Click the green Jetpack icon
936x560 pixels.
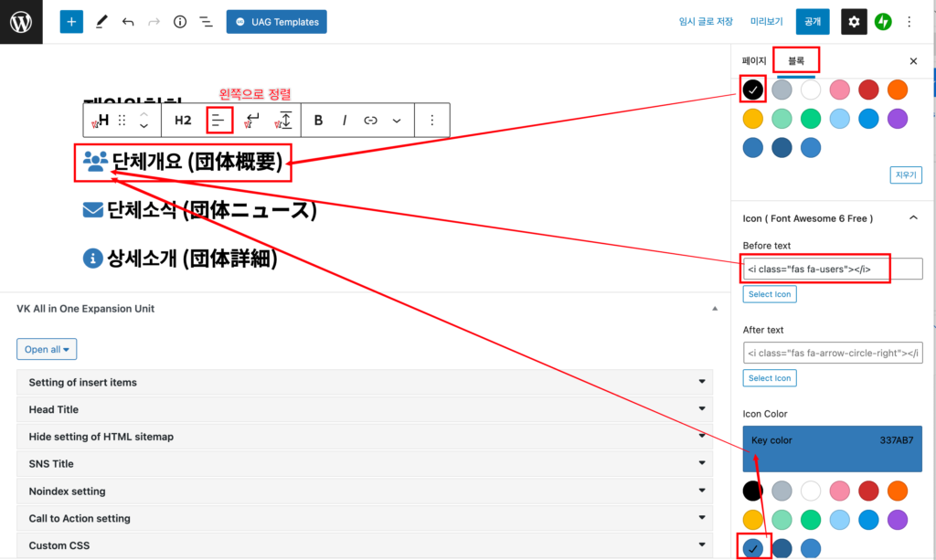click(x=883, y=22)
